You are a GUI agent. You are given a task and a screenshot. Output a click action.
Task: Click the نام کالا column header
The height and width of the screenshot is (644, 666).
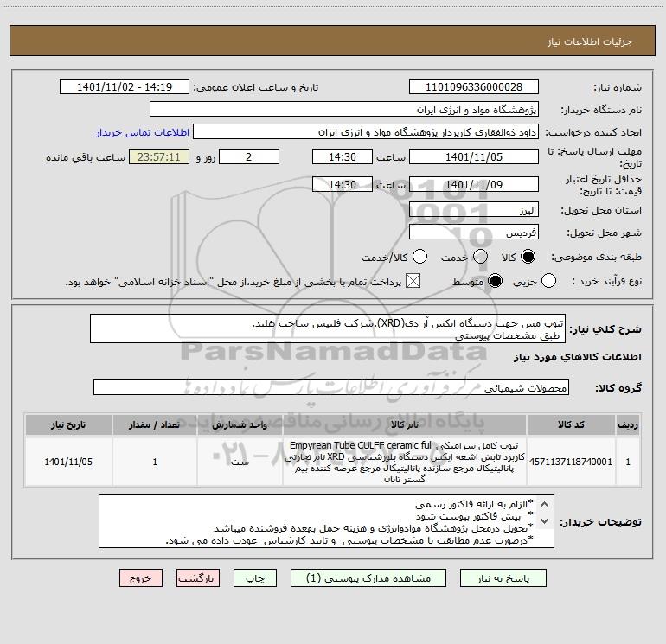pos(405,424)
